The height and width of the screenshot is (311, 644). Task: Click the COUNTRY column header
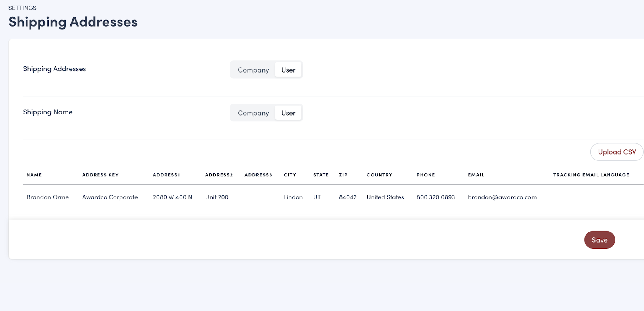click(379, 175)
